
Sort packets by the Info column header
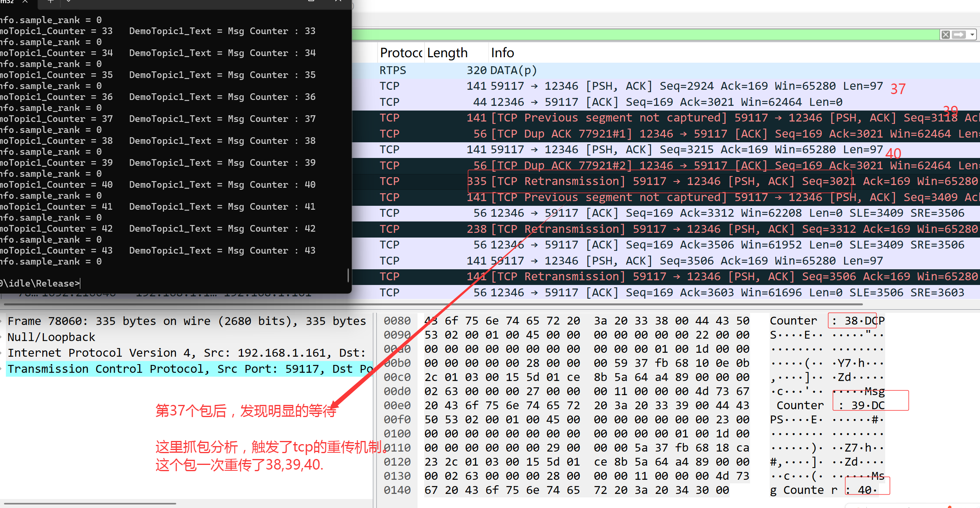click(x=502, y=53)
